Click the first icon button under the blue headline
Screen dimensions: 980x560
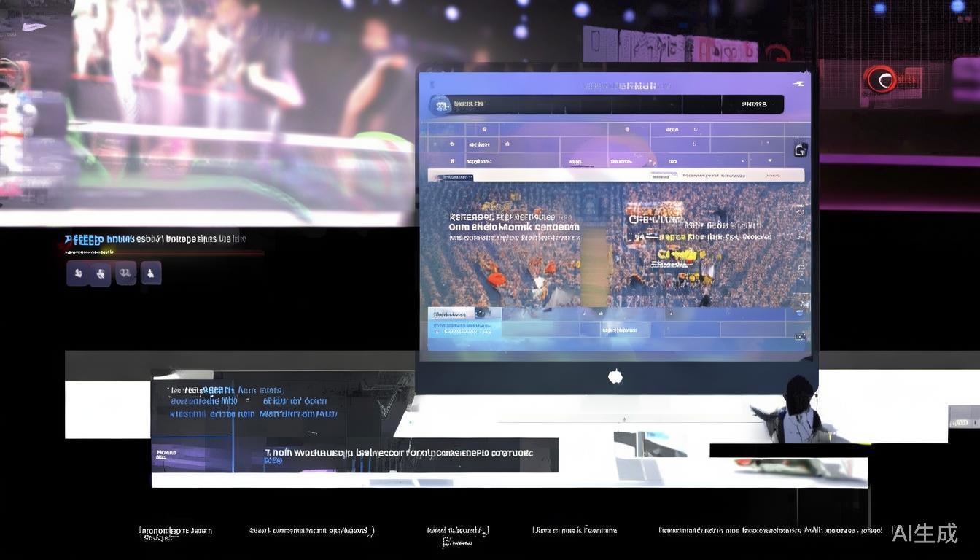78,273
